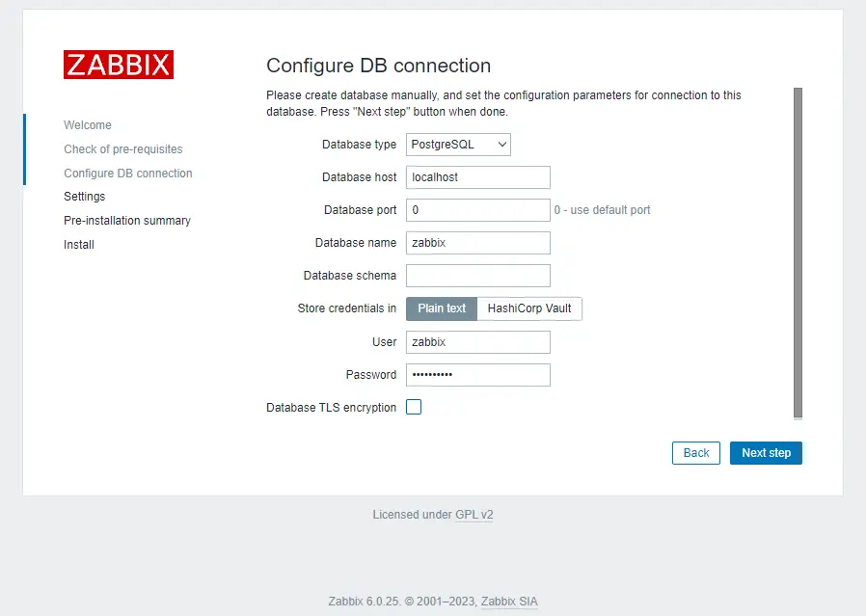The height and width of the screenshot is (616, 866).
Task: Open the Pre-installation summary step
Action: tap(126, 220)
